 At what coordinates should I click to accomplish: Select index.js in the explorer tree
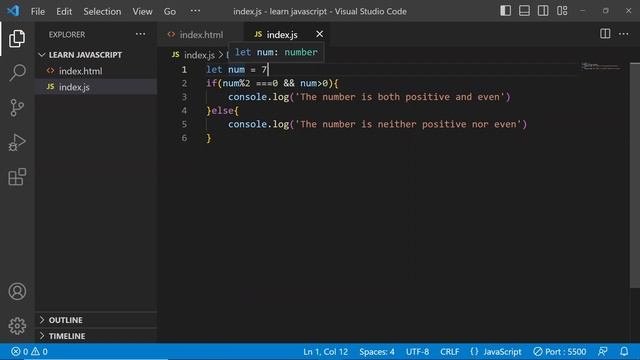pos(74,87)
